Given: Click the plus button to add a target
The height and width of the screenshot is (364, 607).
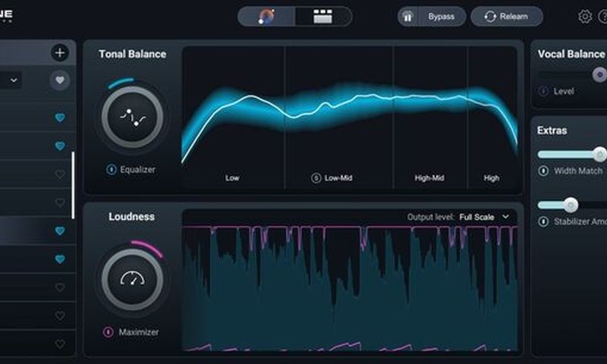Looking at the screenshot, I should pos(60,52).
